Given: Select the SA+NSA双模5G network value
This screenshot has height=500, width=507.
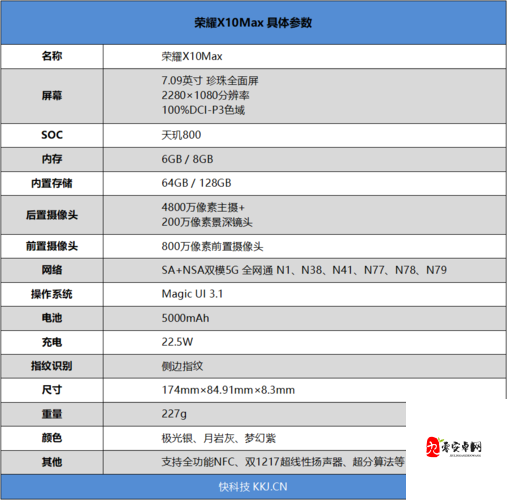Looking at the screenshot, I should (x=304, y=270).
